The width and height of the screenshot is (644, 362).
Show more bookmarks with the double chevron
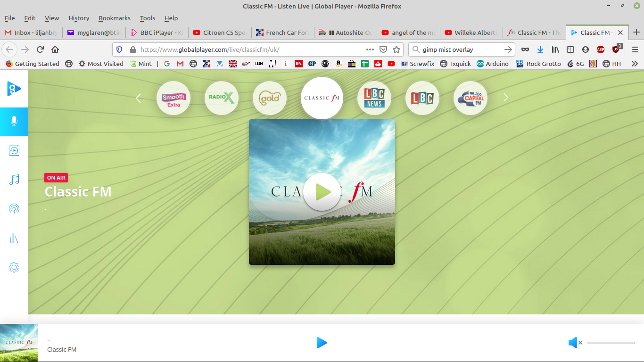tap(635, 64)
